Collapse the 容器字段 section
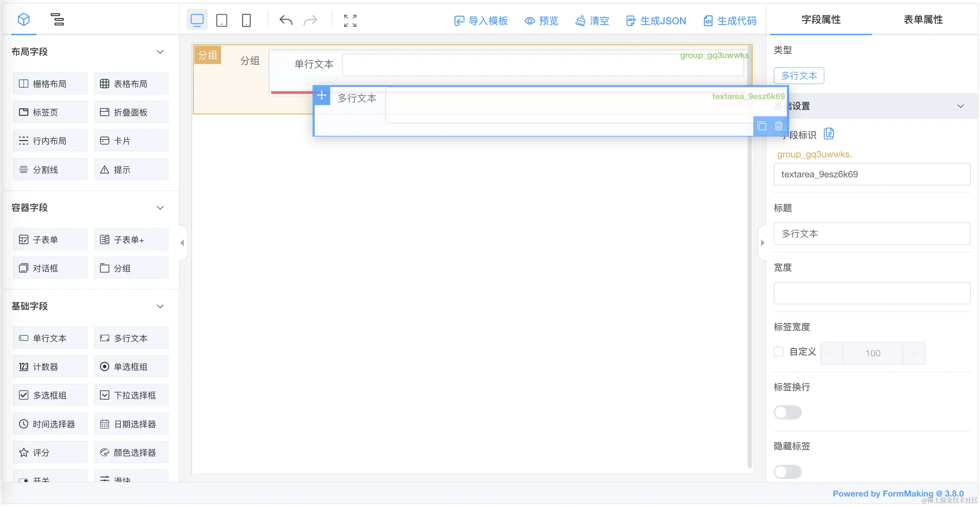This screenshot has width=980, height=506. [x=160, y=208]
